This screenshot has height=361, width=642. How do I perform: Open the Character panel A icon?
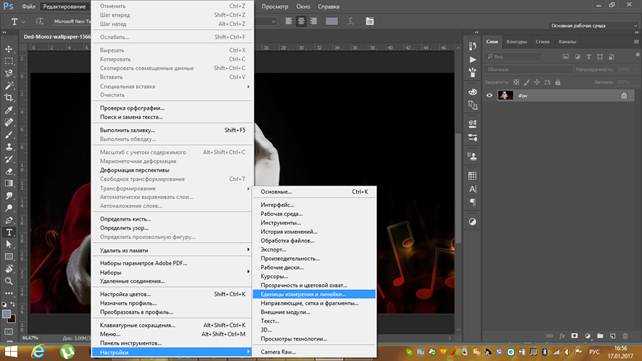[472, 189]
